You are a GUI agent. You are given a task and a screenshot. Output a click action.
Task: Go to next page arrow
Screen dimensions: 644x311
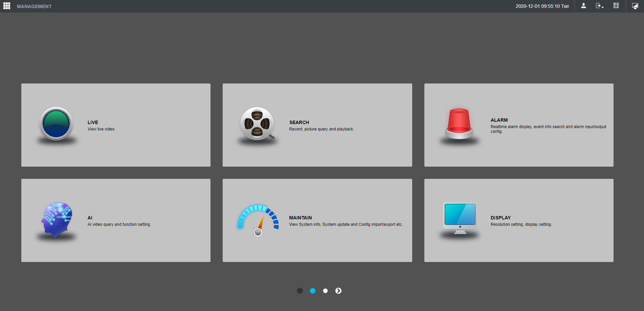point(338,291)
